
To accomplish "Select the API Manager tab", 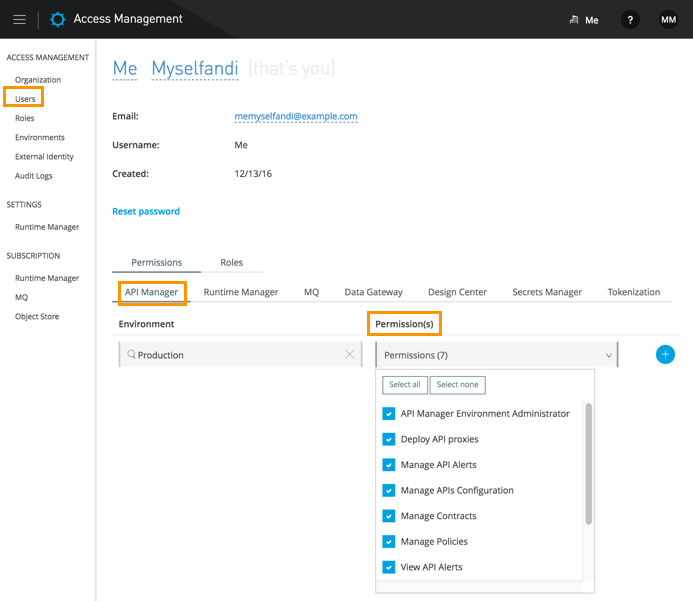I will (152, 292).
